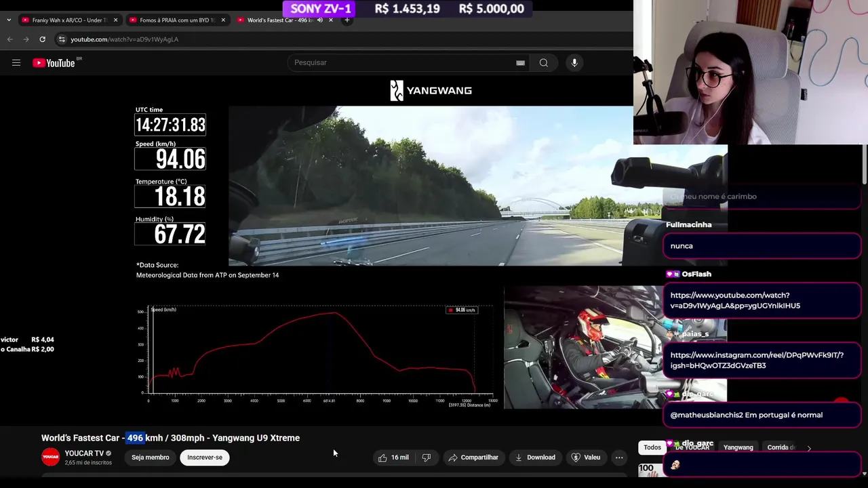
Task: Click the video title text
Action: (170, 438)
